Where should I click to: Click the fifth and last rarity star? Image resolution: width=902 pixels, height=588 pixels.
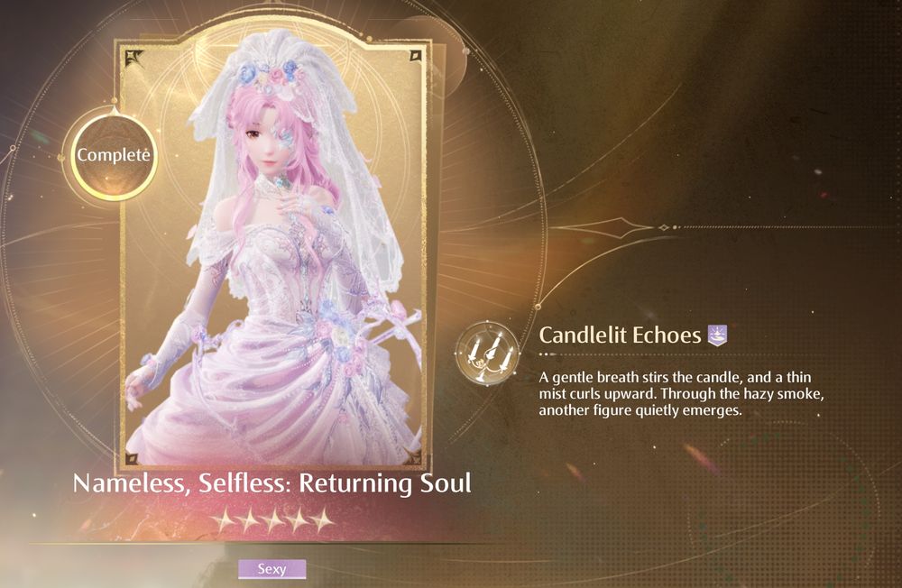tap(323, 520)
